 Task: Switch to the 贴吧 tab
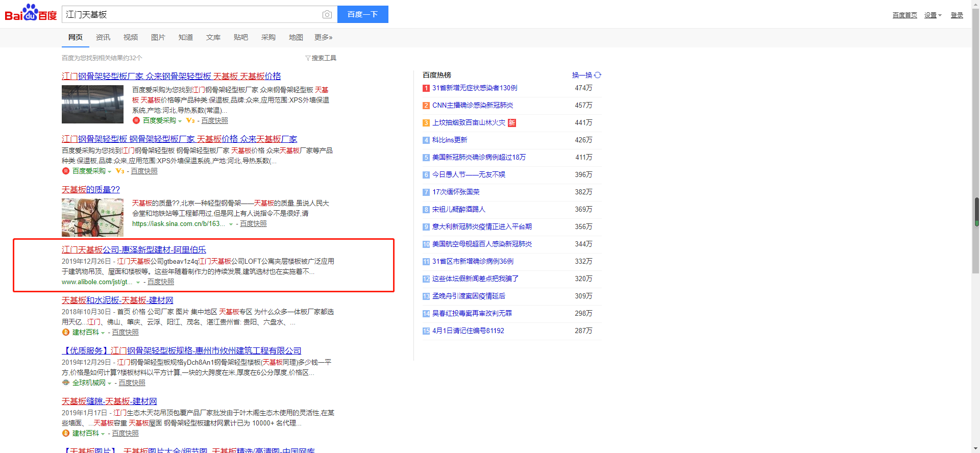pyautogui.click(x=241, y=37)
